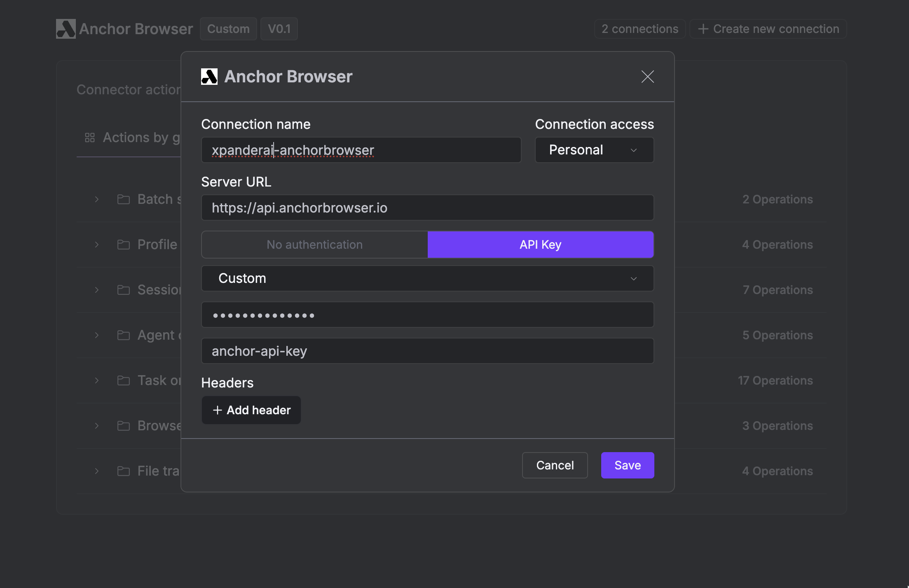Expand the Session group chevron
Image resolution: width=909 pixels, height=588 pixels.
coord(97,290)
